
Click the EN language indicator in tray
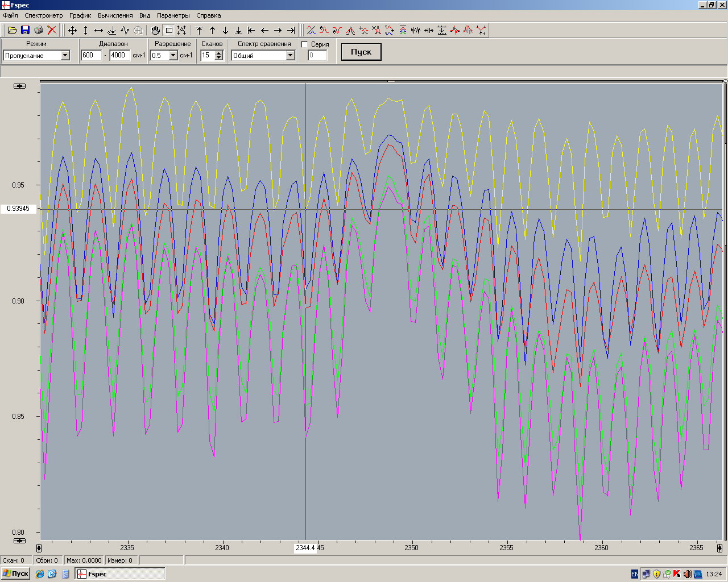point(635,574)
